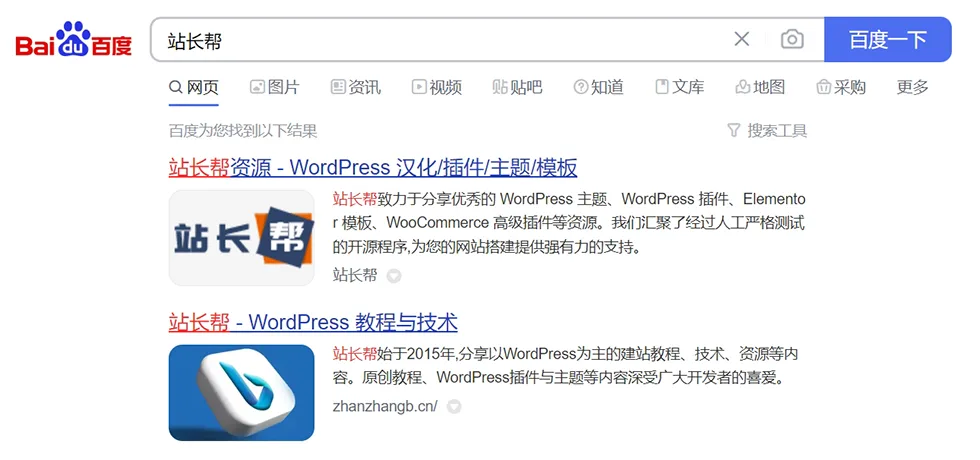Screen dimensions: 980x460
Task: Click the 站长帮 source label under first result
Action: pyautogui.click(x=355, y=275)
